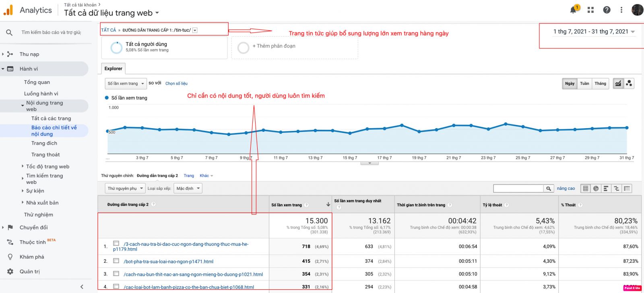The height and width of the screenshot is (293, 644).
Task: Open Trang thoát report
Action: [45, 154]
